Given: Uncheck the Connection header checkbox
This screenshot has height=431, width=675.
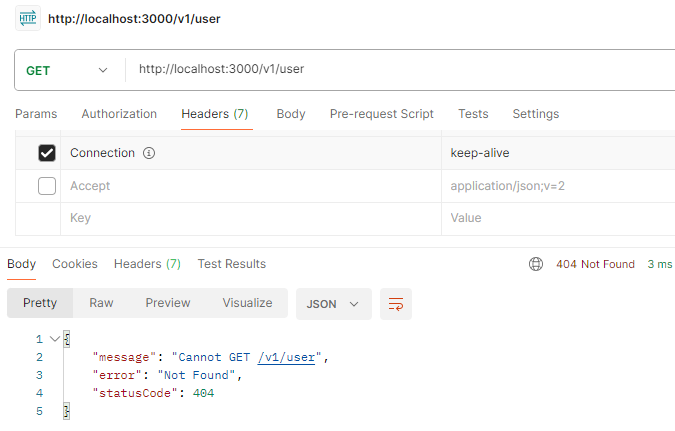Looking at the screenshot, I should coord(46,153).
